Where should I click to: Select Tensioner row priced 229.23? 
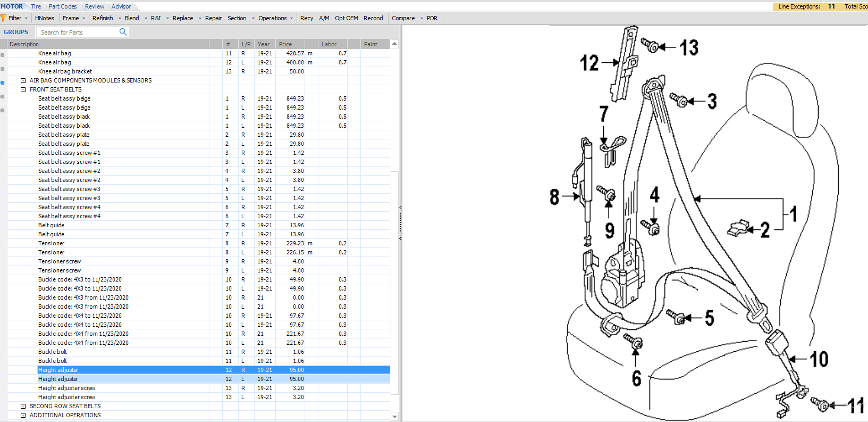point(199,243)
